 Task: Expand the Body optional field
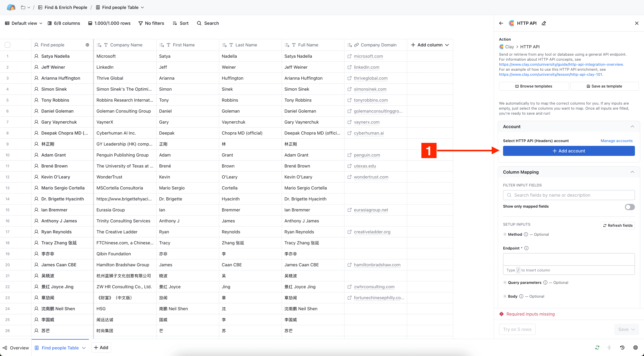click(x=505, y=296)
